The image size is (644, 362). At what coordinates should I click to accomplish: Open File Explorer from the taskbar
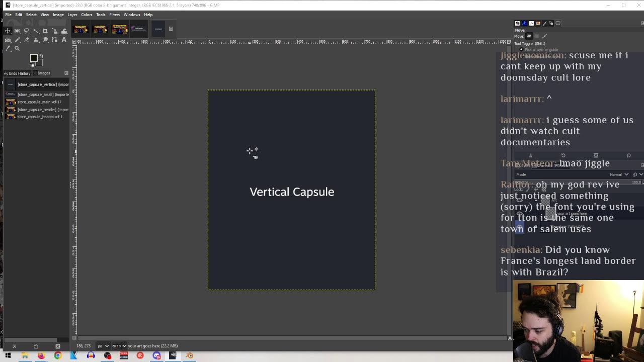tap(25, 355)
